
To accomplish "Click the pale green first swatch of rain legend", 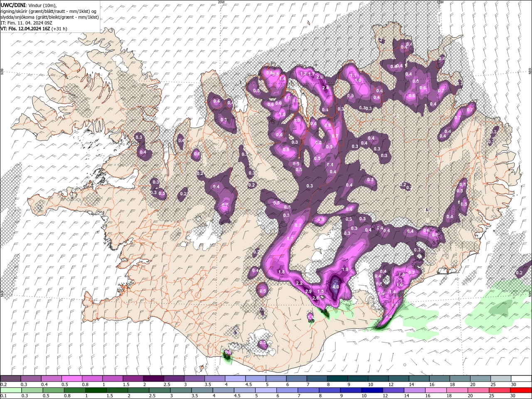I will (x=10, y=390).
